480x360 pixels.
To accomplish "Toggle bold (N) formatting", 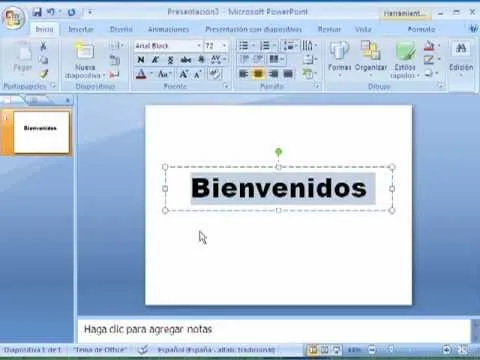I will click(x=141, y=60).
